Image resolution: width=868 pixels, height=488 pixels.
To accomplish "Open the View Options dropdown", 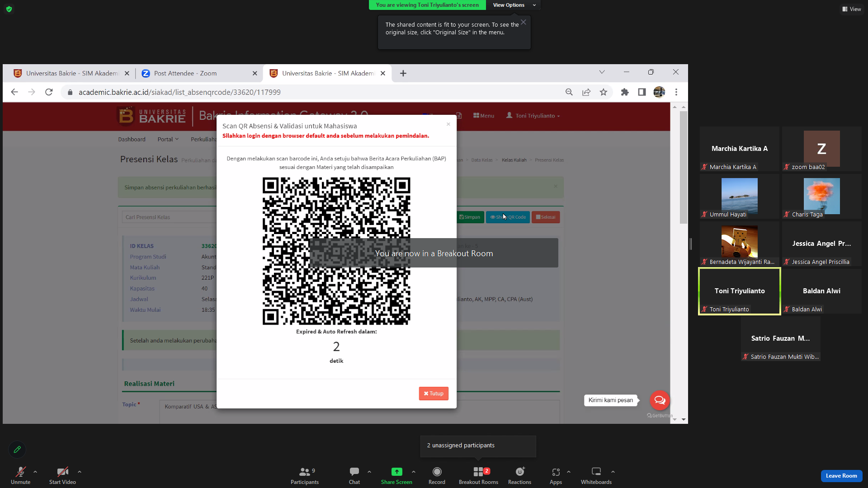I will (514, 5).
